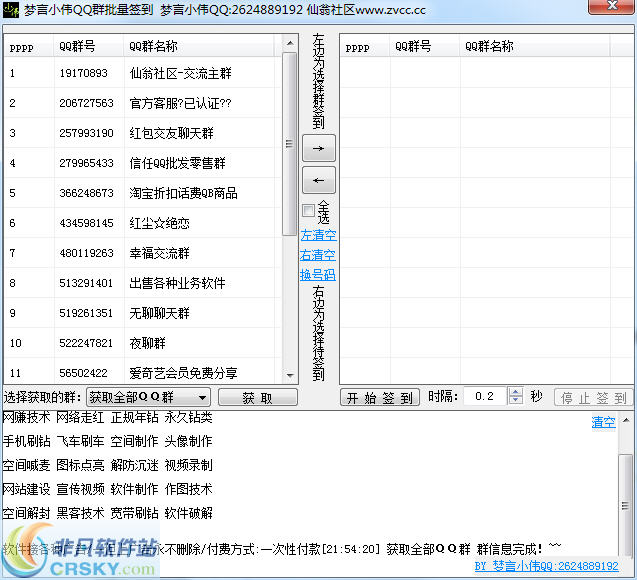
Task: Click group number 206727563
Action: click(86, 103)
